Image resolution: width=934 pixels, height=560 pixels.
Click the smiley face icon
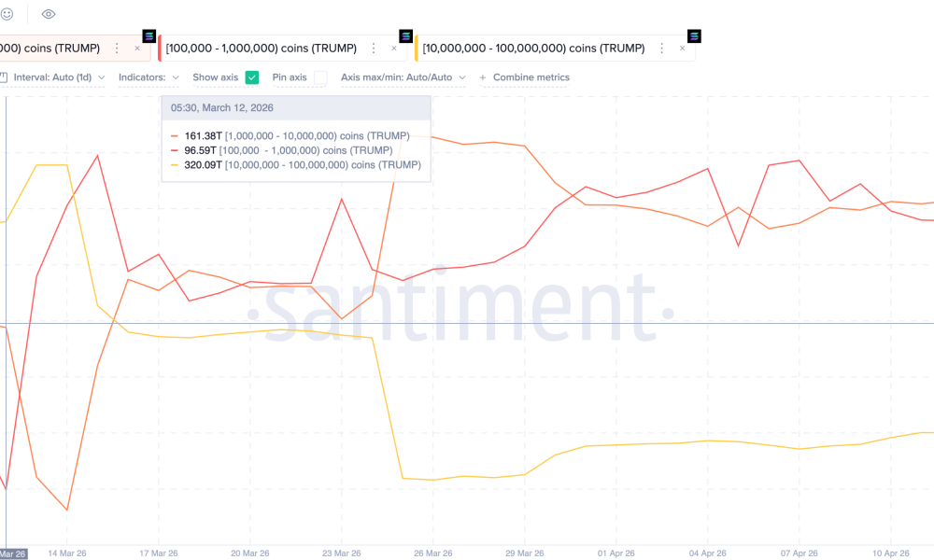(7, 14)
